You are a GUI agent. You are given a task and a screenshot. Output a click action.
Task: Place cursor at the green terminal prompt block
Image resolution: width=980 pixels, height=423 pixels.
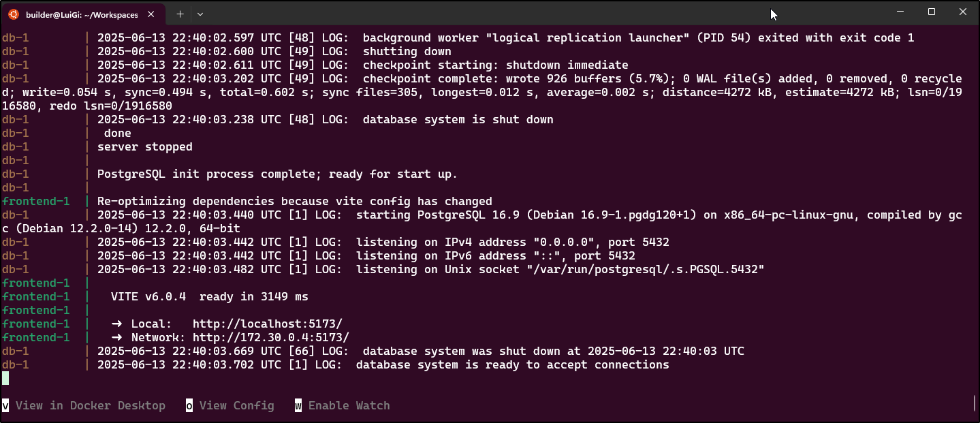point(5,378)
